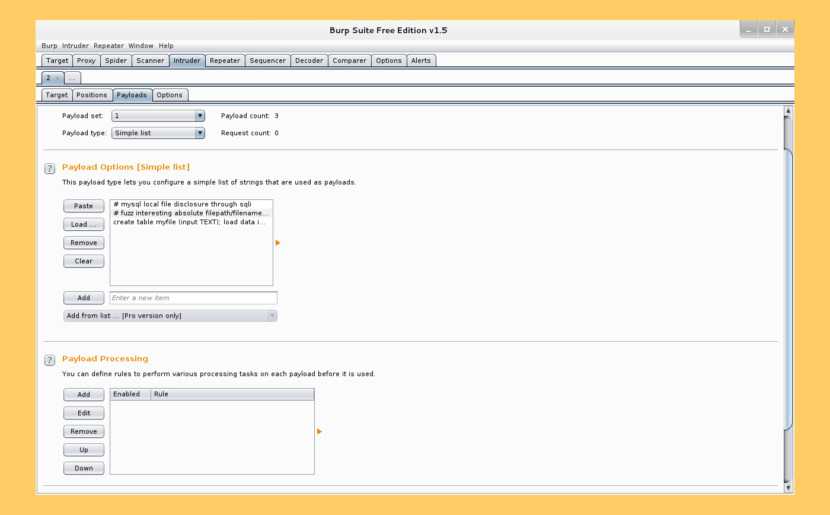Click Remove in Payload Options

tap(84, 242)
